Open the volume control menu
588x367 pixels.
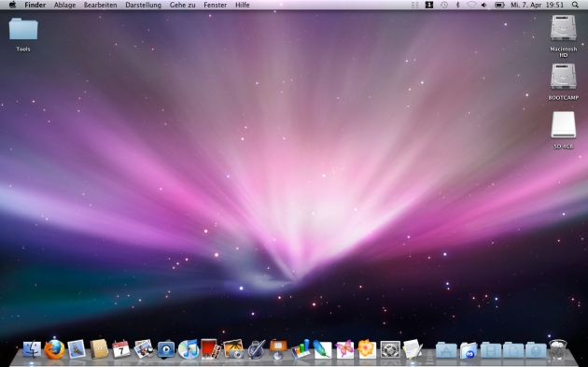(x=484, y=5)
